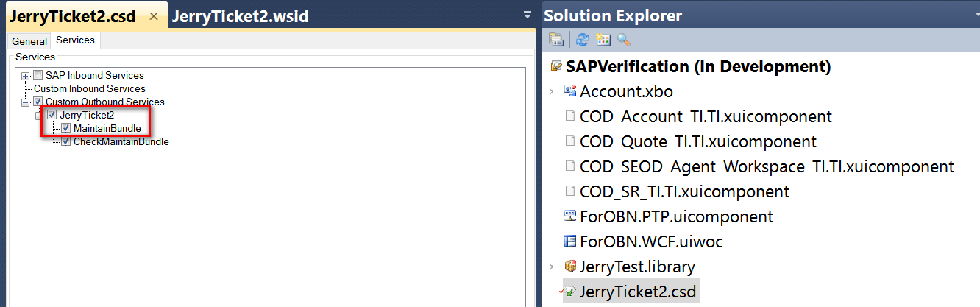Select the SAPVerification solution node

697,66
